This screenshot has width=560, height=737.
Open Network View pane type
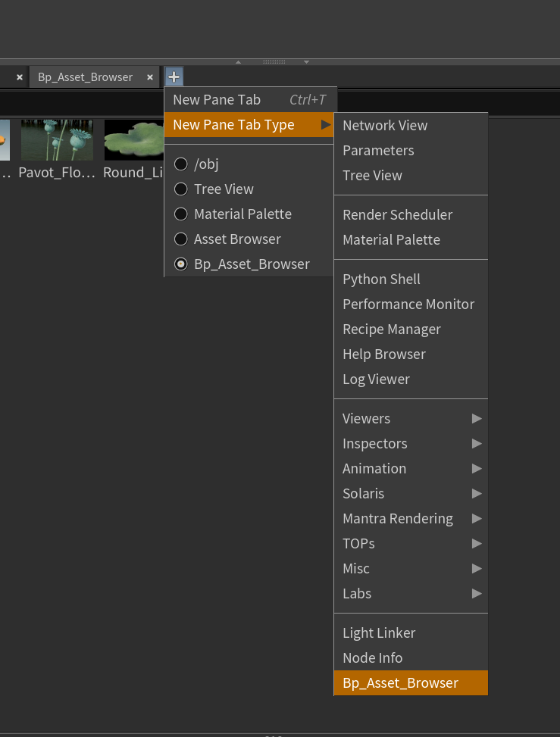[x=385, y=126]
